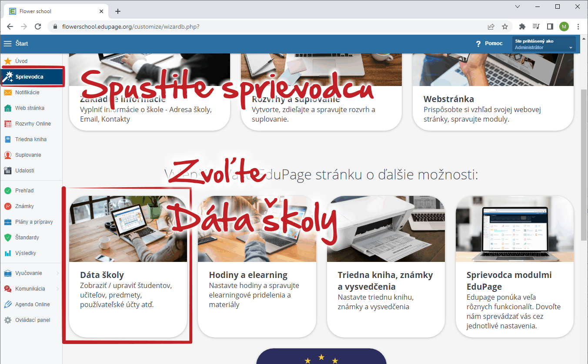Click the Prehľad green check icon
This screenshot has height=364, width=588.
[x=8, y=191]
